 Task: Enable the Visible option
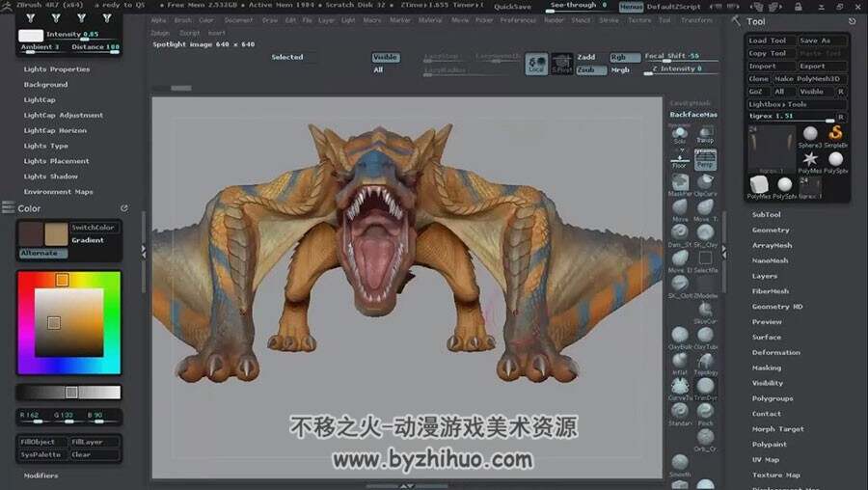(x=385, y=57)
